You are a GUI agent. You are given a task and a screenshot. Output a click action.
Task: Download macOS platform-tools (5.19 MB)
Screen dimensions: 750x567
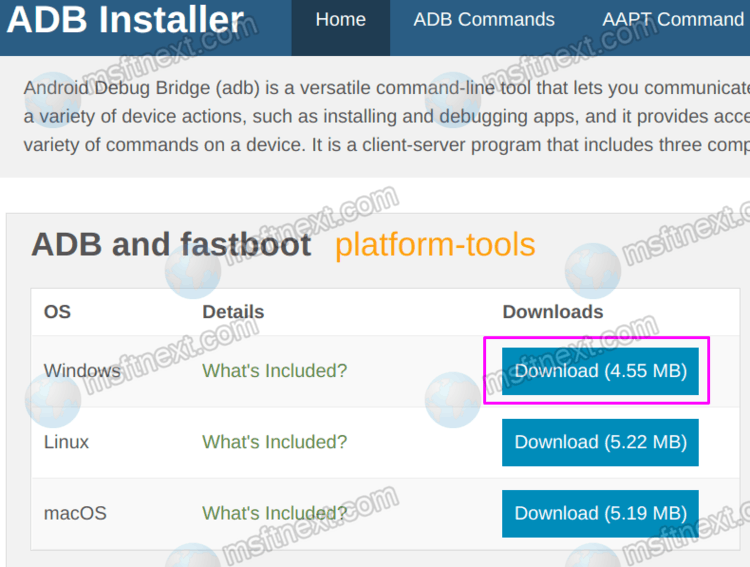pyautogui.click(x=600, y=513)
